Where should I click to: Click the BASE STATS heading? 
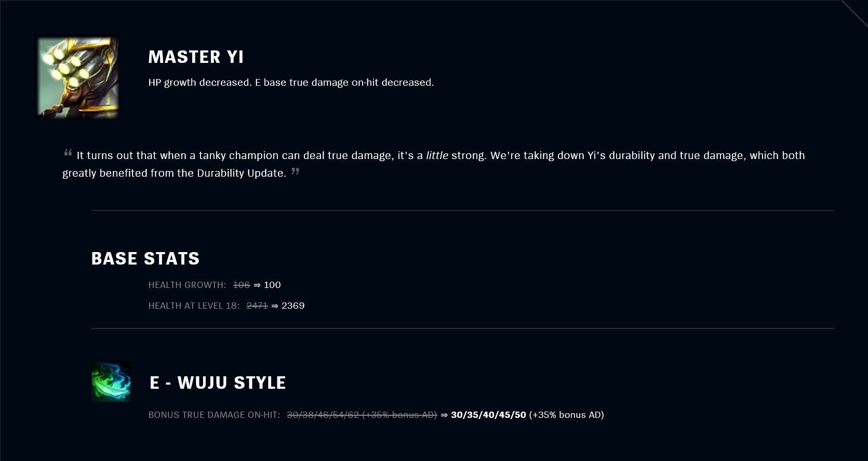tap(145, 259)
